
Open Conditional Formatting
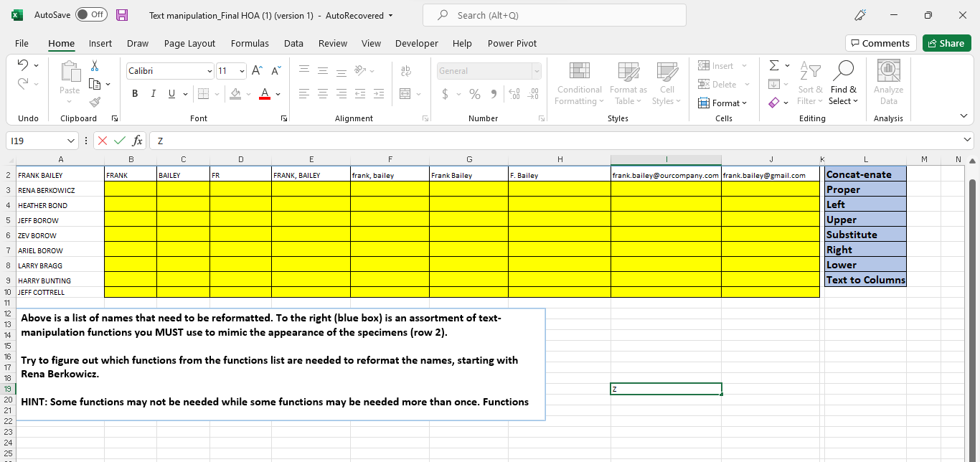tap(579, 82)
